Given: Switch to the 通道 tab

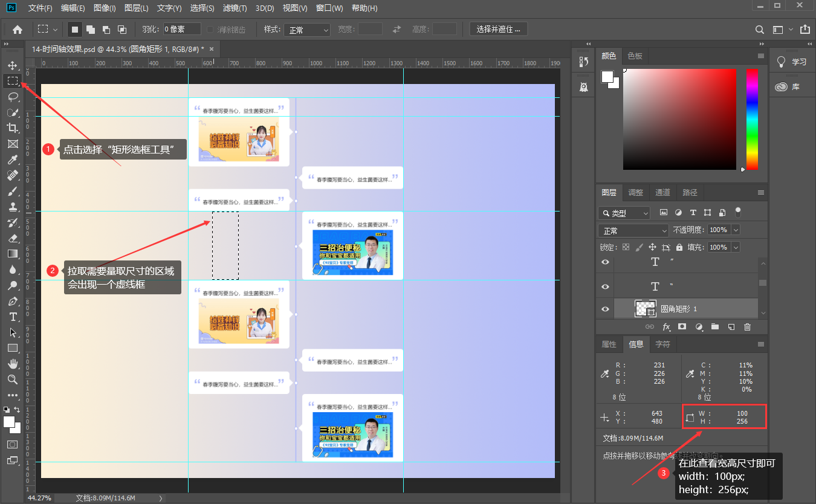Looking at the screenshot, I should 663,193.
